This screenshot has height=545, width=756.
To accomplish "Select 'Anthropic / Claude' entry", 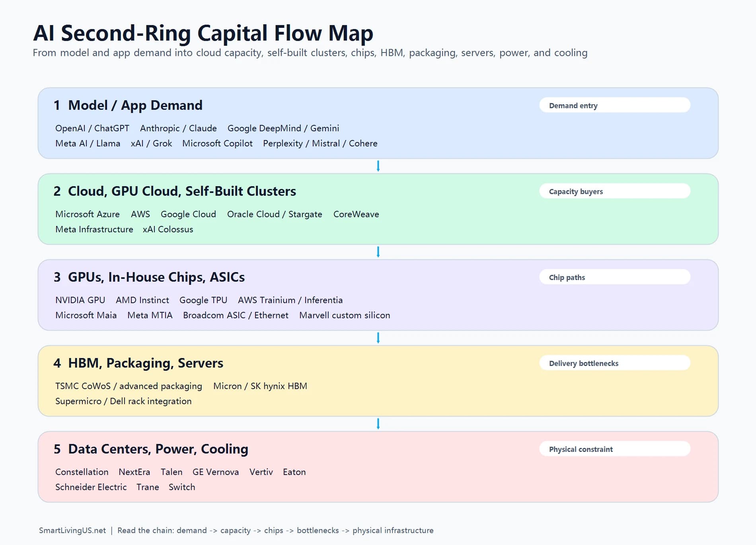I will [178, 128].
